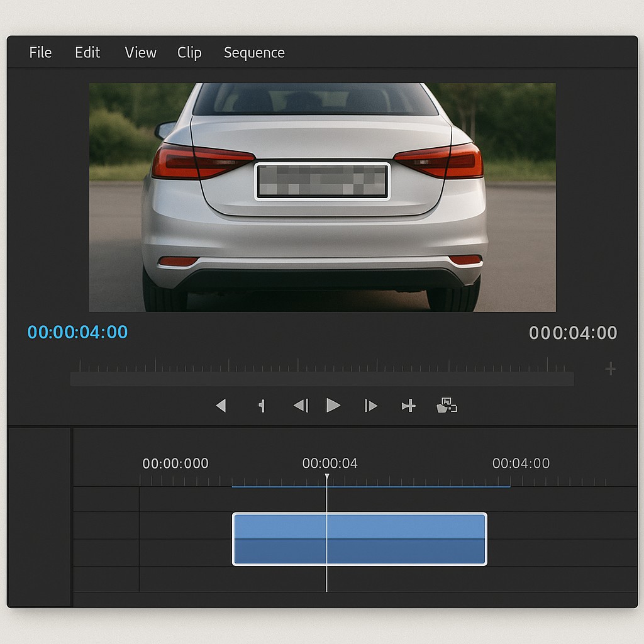Click the export frame icon in transport bar
644x644 pixels.
pos(447,406)
